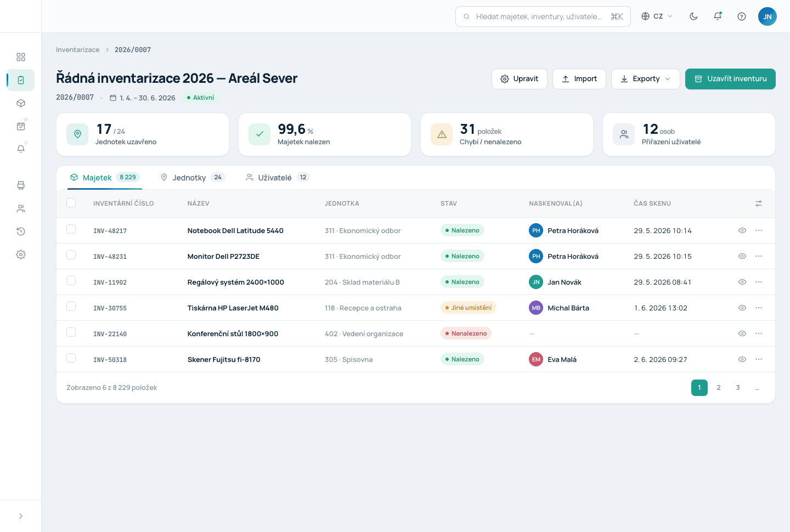Select checkbox for INV-48231 row
This screenshot has width=790, height=532.
(71, 255)
